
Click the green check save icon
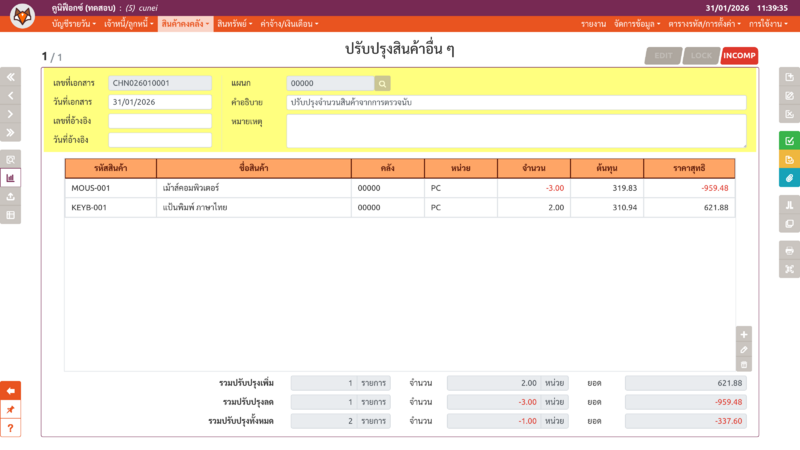point(789,141)
